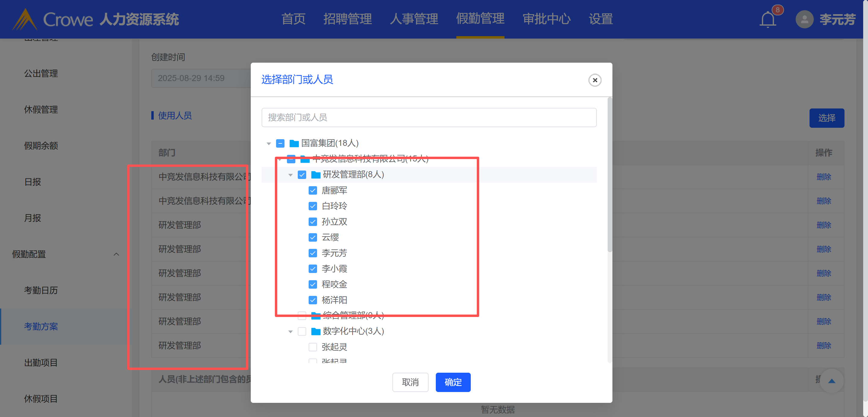This screenshot has width=868, height=417.
Task: Click the 国富集团 folder icon
Action: click(294, 143)
